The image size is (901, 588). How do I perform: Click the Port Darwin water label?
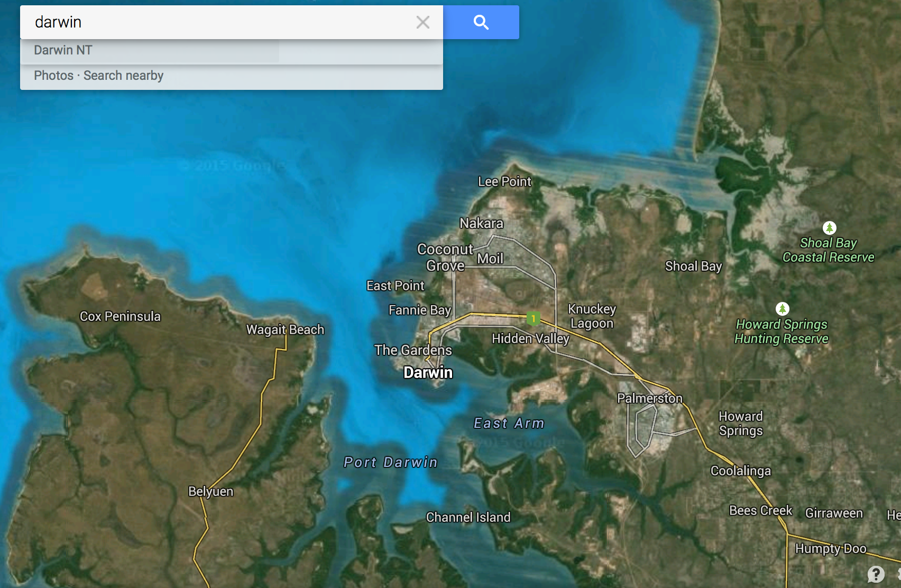(x=390, y=462)
